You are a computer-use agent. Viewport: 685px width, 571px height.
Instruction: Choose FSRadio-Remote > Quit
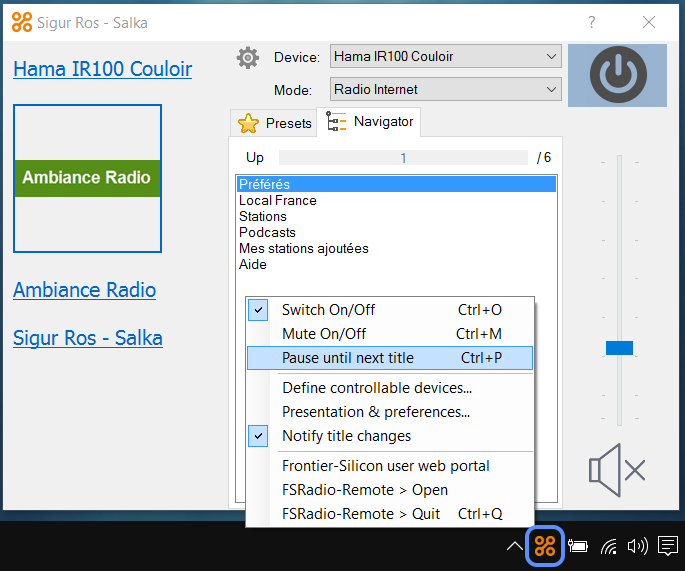390,514
